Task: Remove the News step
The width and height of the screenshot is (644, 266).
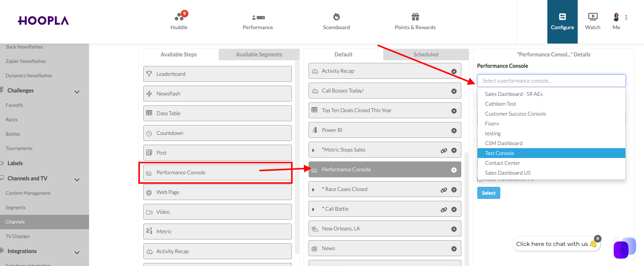Action: coord(454,249)
